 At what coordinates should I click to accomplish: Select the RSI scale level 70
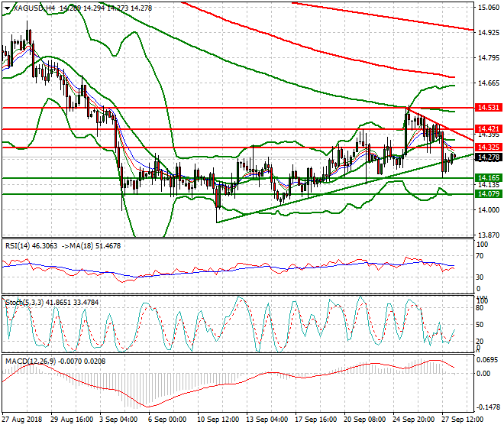480,257
